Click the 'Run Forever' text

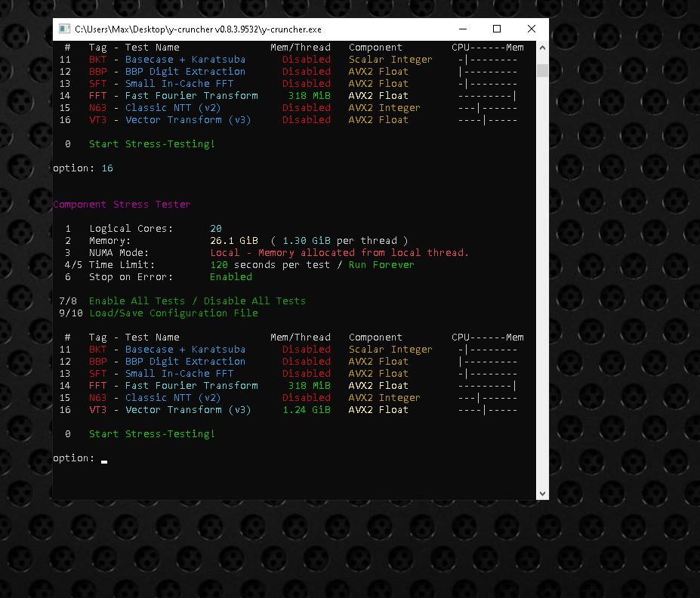381,264
